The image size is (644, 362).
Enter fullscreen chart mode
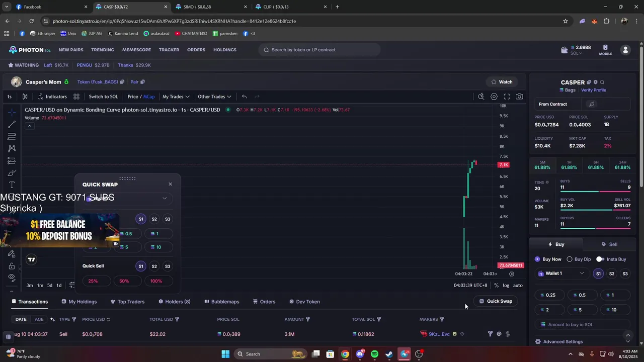(x=507, y=97)
